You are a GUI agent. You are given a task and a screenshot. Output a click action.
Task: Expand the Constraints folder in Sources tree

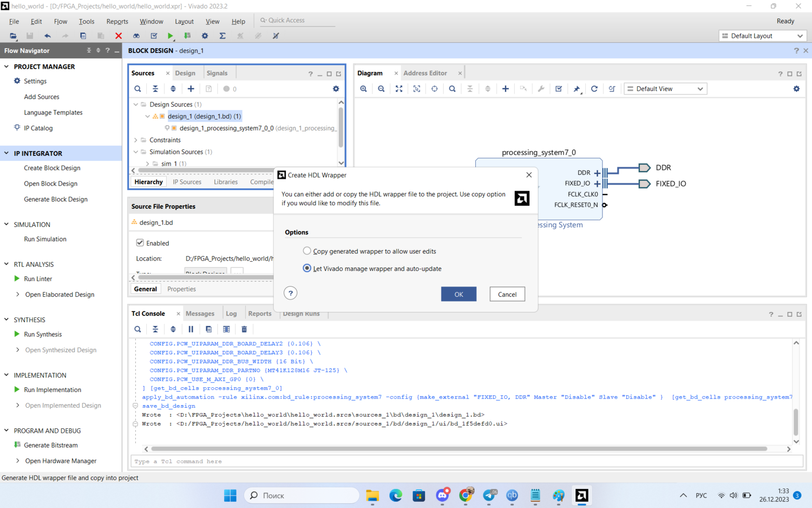point(136,140)
